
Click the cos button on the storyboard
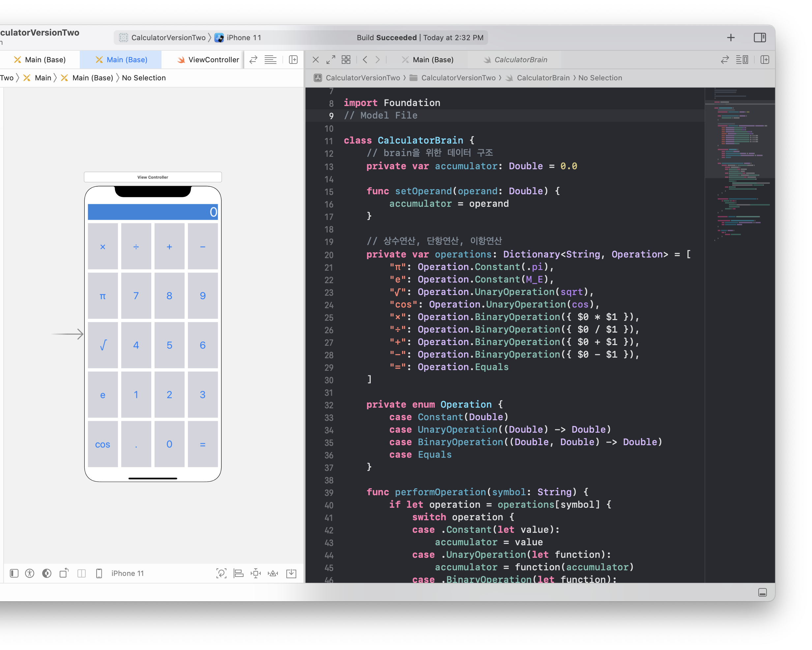pyautogui.click(x=102, y=445)
